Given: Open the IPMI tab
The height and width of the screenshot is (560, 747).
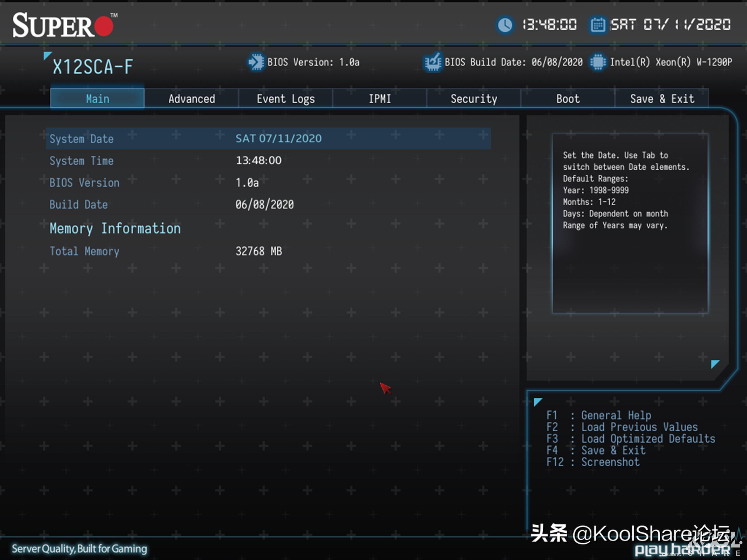Looking at the screenshot, I should 380,99.
